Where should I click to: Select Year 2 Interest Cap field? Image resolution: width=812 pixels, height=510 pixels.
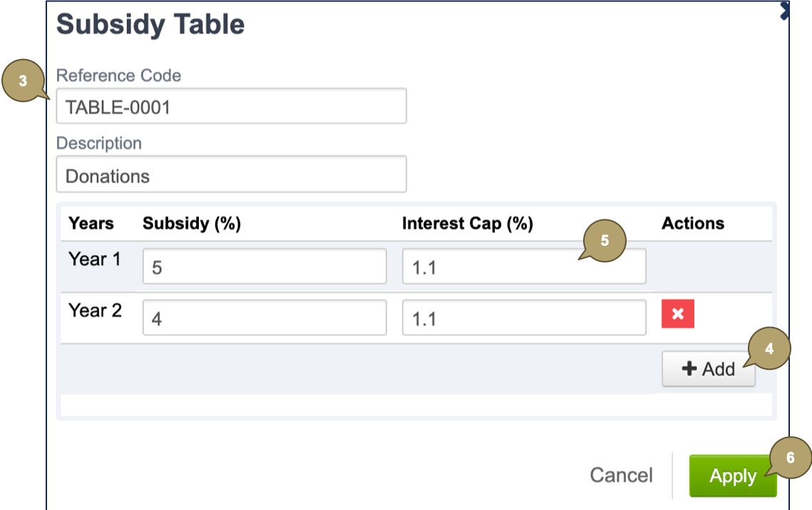(x=524, y=318)
